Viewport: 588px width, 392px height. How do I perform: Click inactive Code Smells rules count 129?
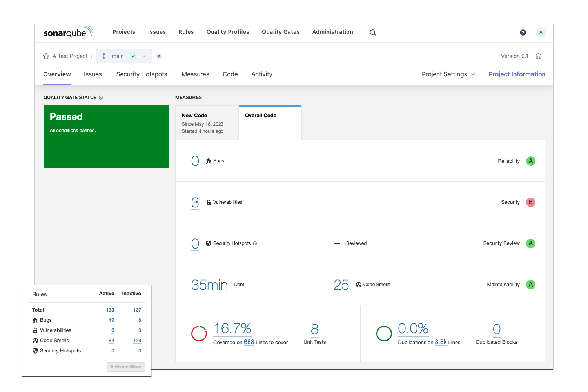137,341
